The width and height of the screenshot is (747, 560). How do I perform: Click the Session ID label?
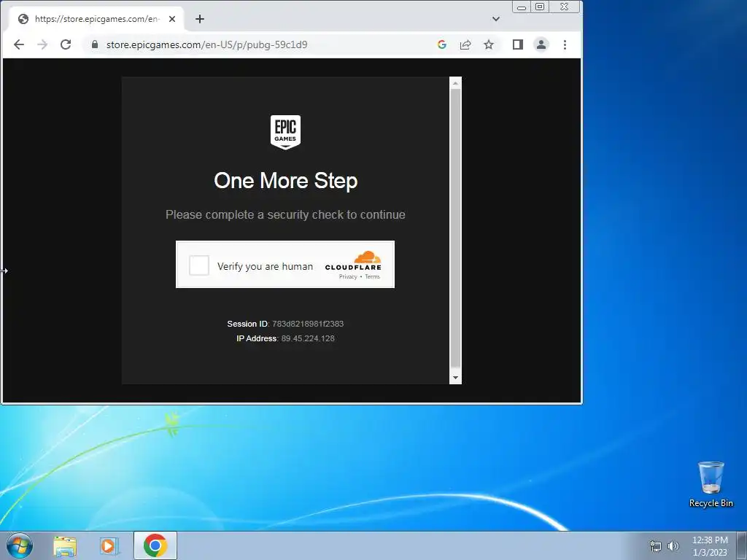[x=247, y=324]
